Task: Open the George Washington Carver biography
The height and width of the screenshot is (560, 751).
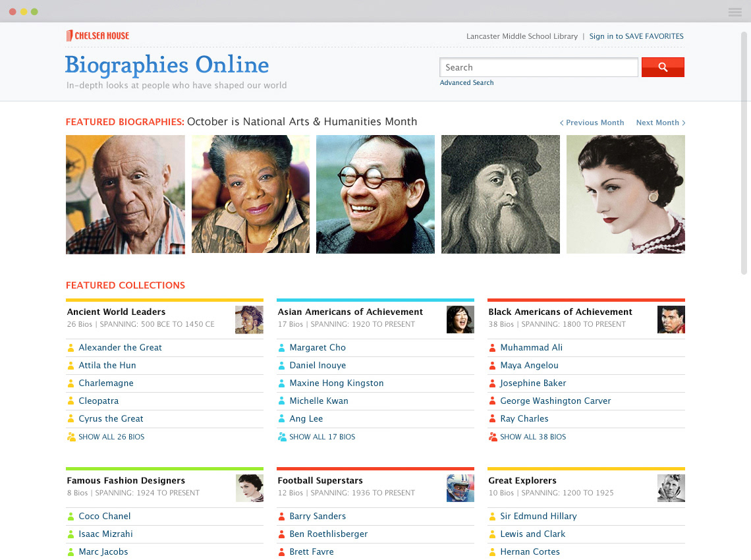Action: click(x=555, y=401)
